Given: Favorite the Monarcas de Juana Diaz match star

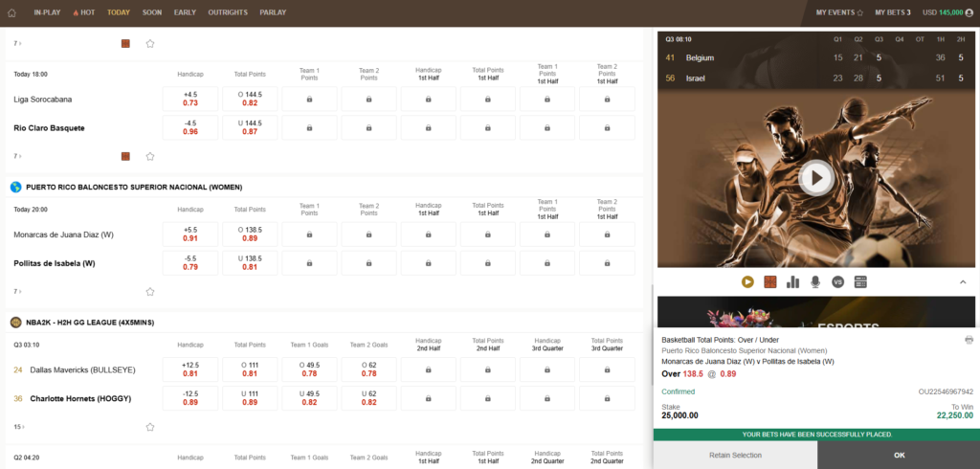Looking at the screenshot, I should 150,292.
